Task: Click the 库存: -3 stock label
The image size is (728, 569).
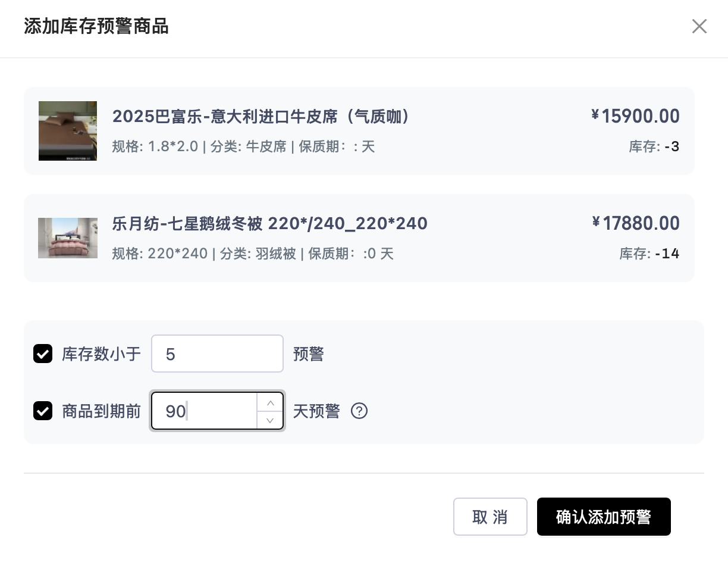Action: (654, 146)
